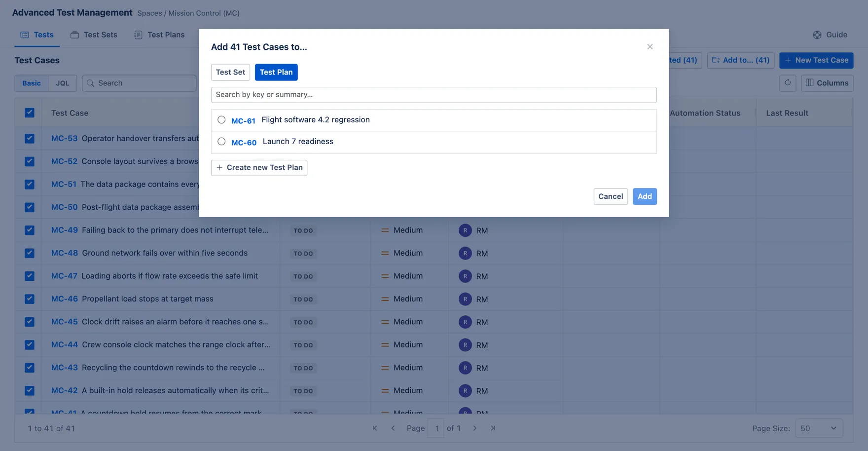Click Create new Test Plan
Image resolution: width=868 pixels, height=451 pixels.
point(259,168)
